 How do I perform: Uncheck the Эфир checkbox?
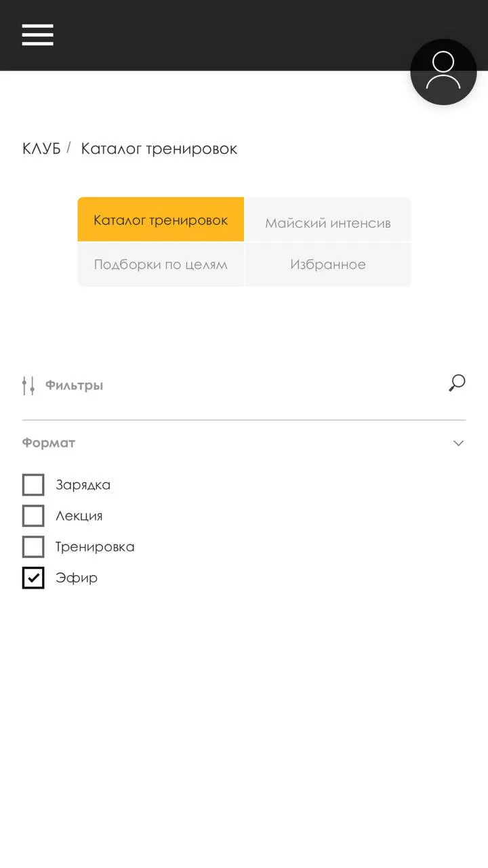click(x=33, y=578)
